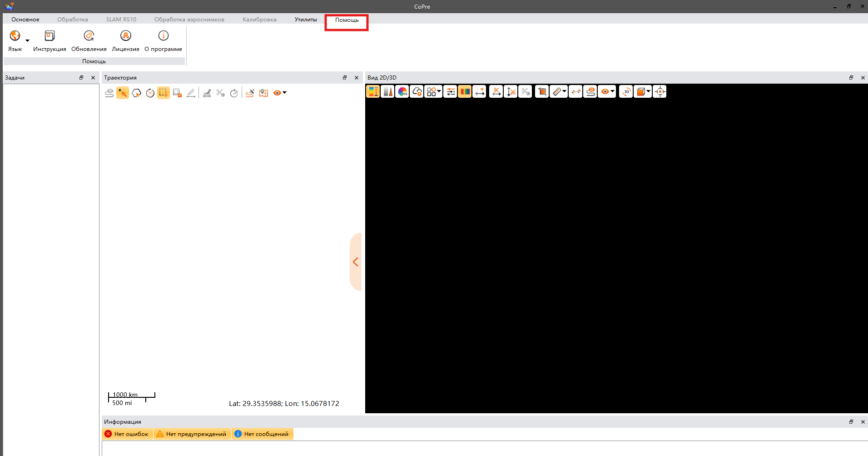Viewport: 868px width, 456px height.
Task: Float the Задачи panel
Action: click(x=81, y=78)
